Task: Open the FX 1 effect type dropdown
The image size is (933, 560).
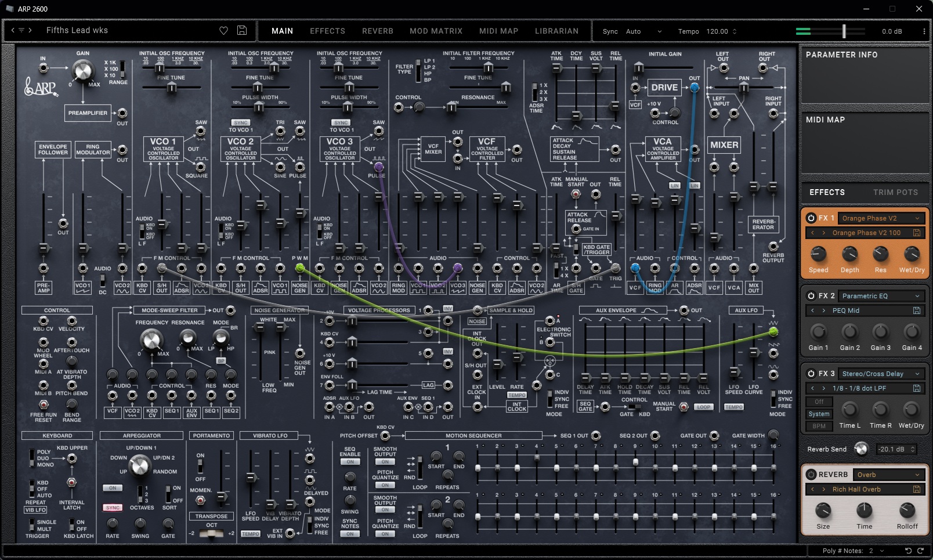Action: click(x=881, y=218)
